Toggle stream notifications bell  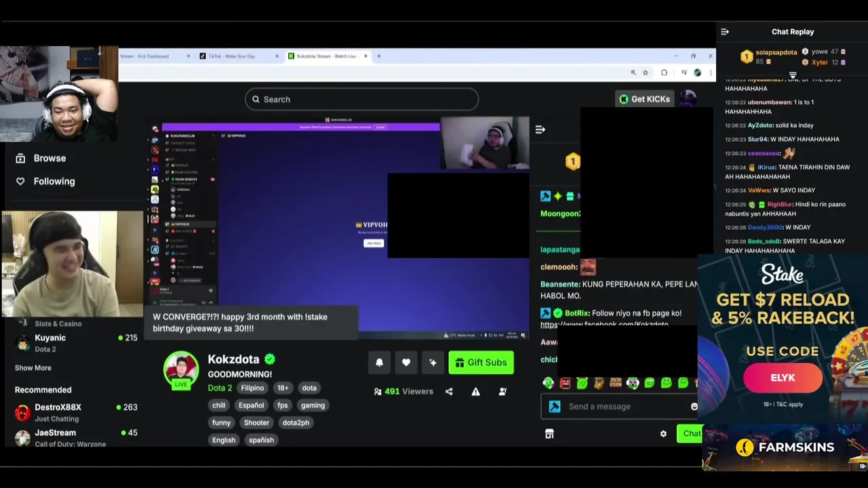pos(379,363)
